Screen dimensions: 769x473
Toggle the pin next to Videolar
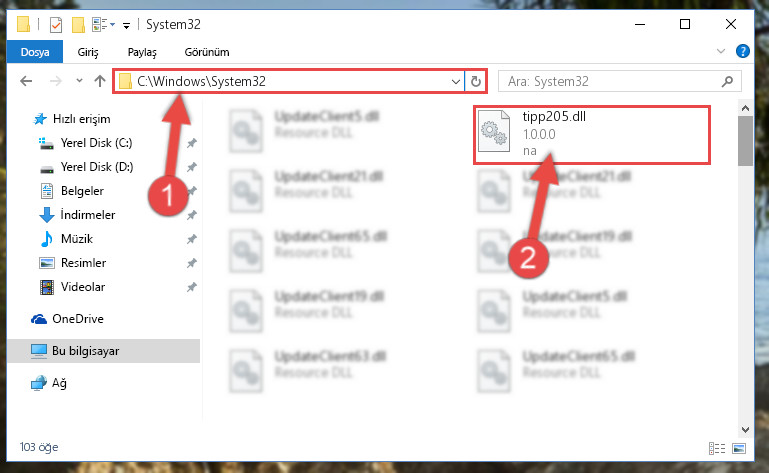[191, 287]
